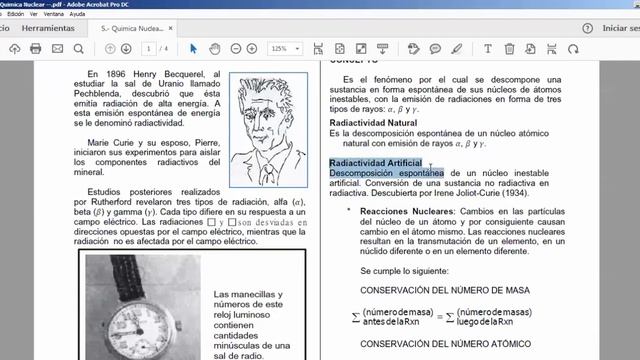Click the read mode download-bar icon
640x360 pixels.
[382, 49]
